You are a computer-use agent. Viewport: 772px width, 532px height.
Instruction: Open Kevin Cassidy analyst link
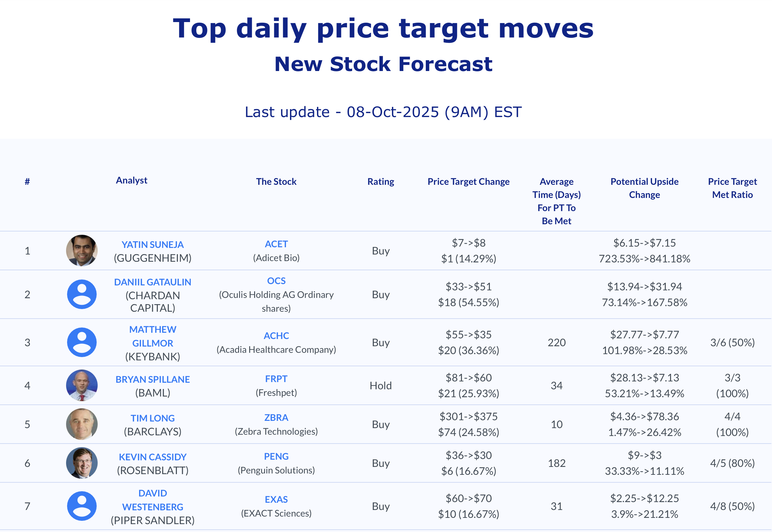point(152,457)
